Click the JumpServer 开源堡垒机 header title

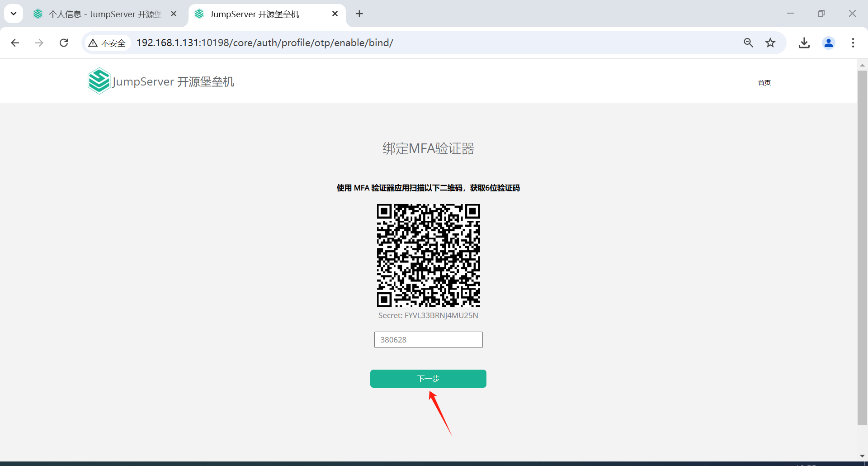[x=173, y=82]
